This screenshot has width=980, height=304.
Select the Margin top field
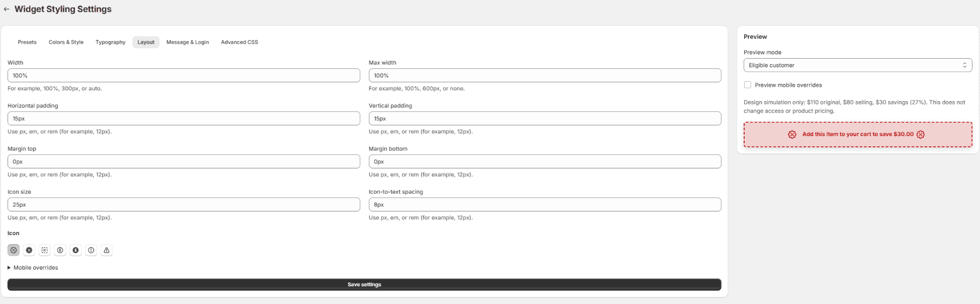pyautogui.click(x=184, y=161)
